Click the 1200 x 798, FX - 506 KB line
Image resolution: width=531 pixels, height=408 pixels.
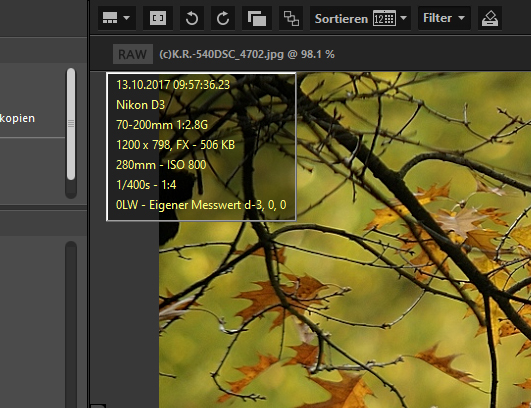click(x=175, y=145)
